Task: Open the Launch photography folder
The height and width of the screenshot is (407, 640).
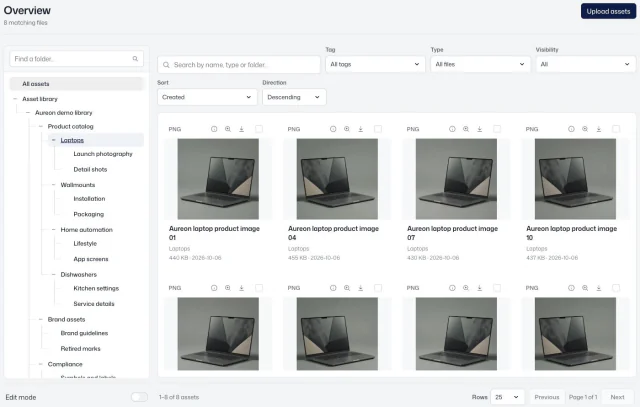Action: tap(103, 154)
